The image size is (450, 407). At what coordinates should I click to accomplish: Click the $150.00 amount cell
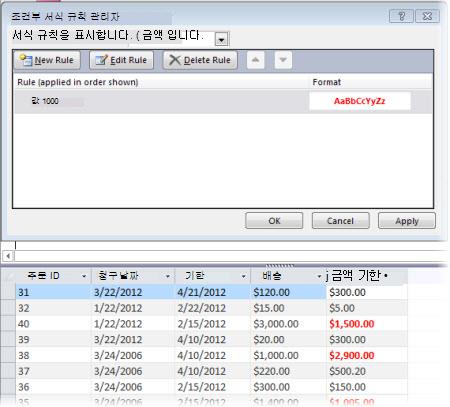[x=367, y=387]
